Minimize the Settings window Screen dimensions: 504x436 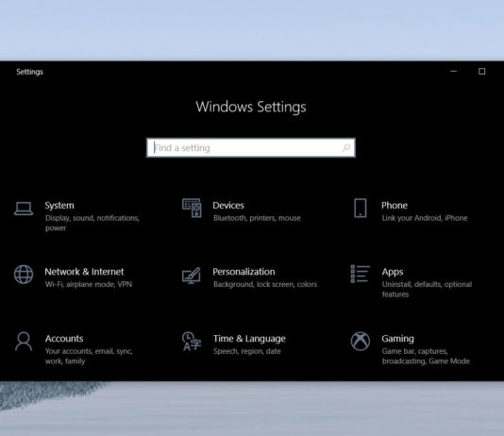(x=454, y=71)
